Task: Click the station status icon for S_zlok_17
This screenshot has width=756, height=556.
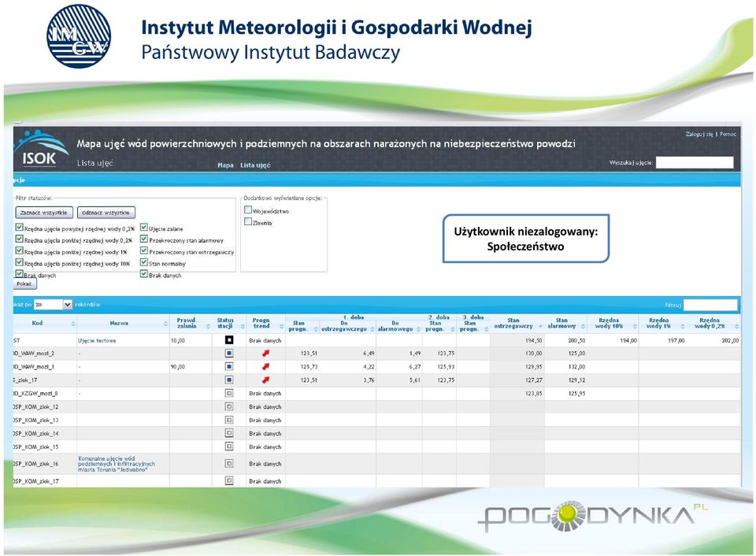Action: coord(229,380)
